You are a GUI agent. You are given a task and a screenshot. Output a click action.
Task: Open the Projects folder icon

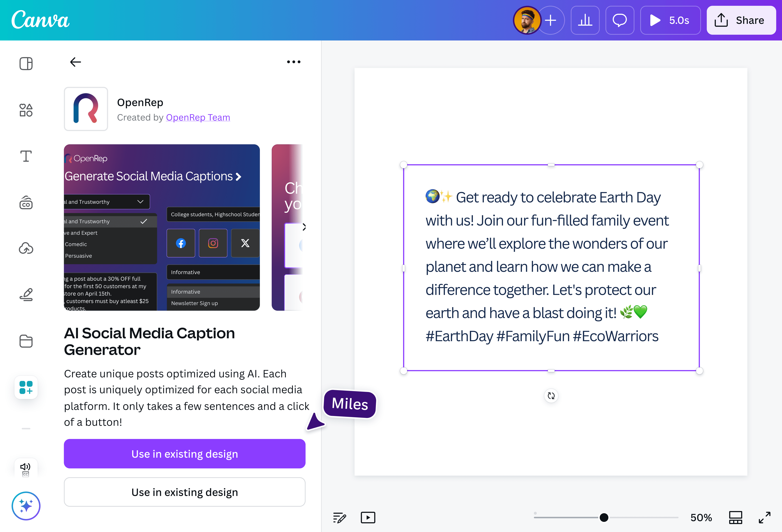click(x=26, y=341)
